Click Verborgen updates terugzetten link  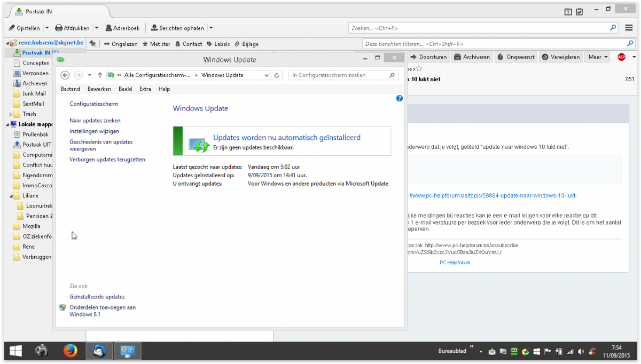(107, 160)
